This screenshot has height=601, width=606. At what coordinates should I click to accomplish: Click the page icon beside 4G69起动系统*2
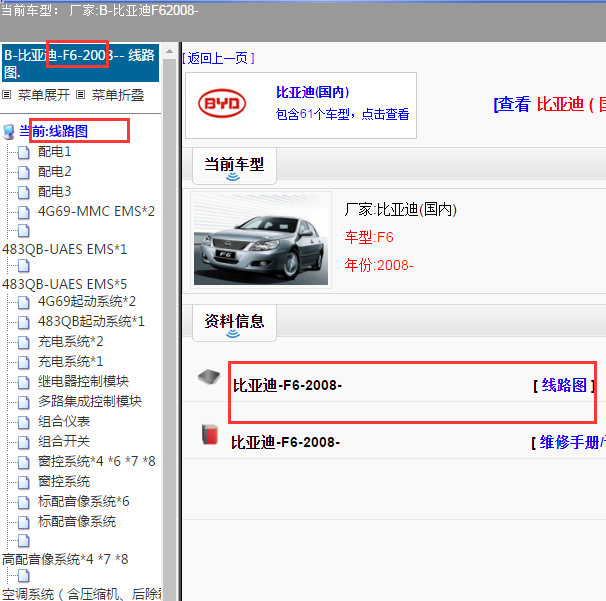pyautogui.click(x=24, y=302)
